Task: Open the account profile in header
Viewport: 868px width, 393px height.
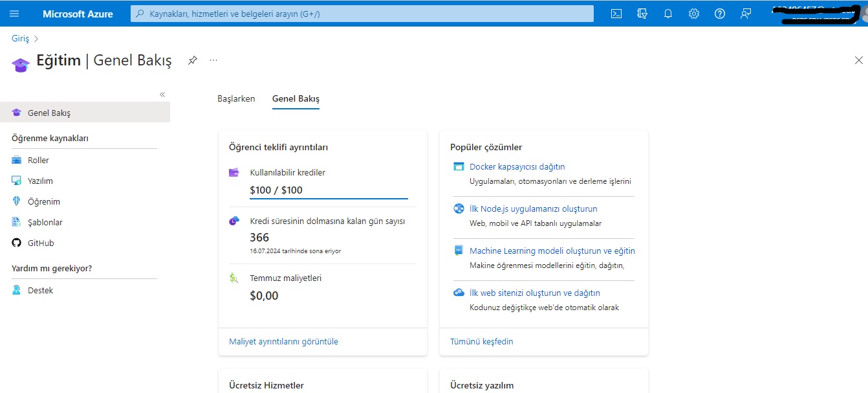Action: [x=818, y=14]
